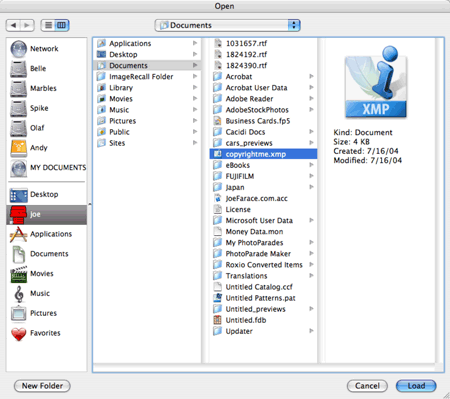Cancel the Open dialog
The width and height of the screenshot is (450, 399).
367,386
